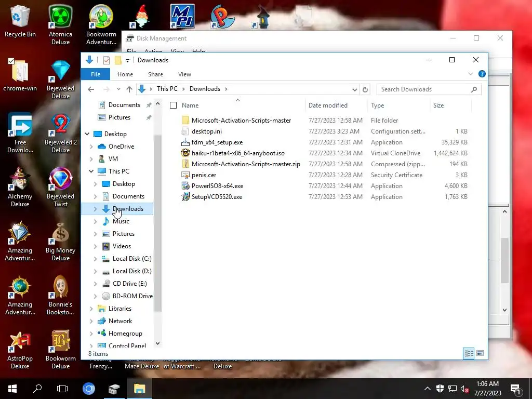This screenshot has width=532, height=399.
Task: Open Task View on taskbar
Action: point(62,389)
